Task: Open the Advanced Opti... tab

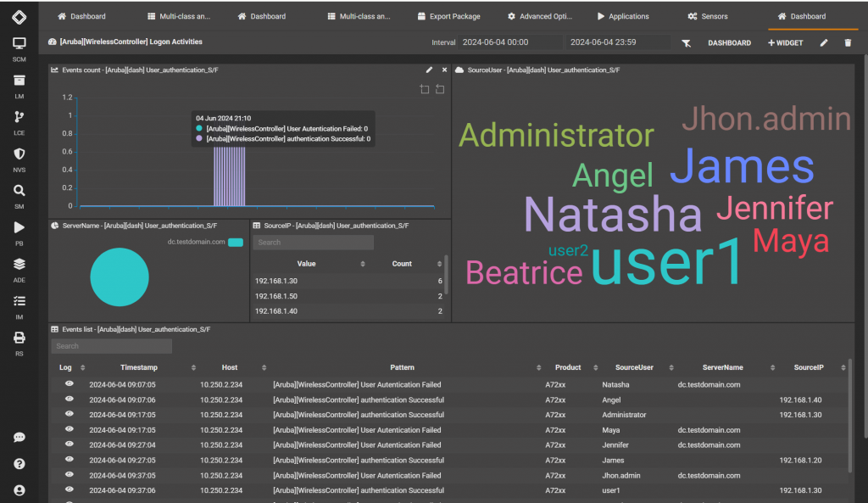Action: pyautogui.click(x=540, y=17)
